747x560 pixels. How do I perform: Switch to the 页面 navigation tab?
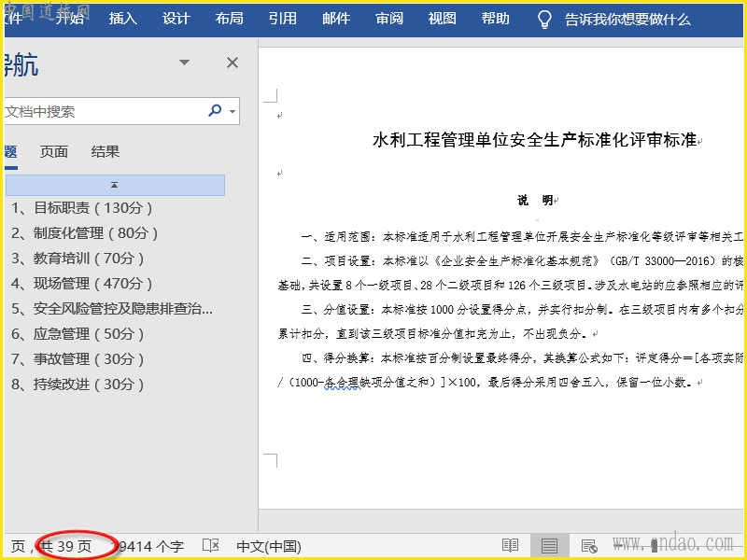[x=54, y=152]
